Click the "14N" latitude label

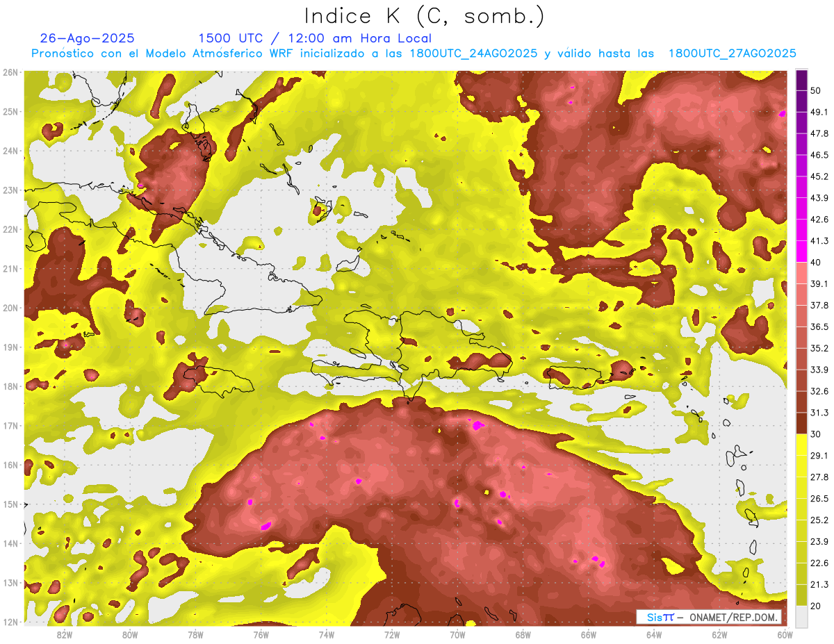10,543
